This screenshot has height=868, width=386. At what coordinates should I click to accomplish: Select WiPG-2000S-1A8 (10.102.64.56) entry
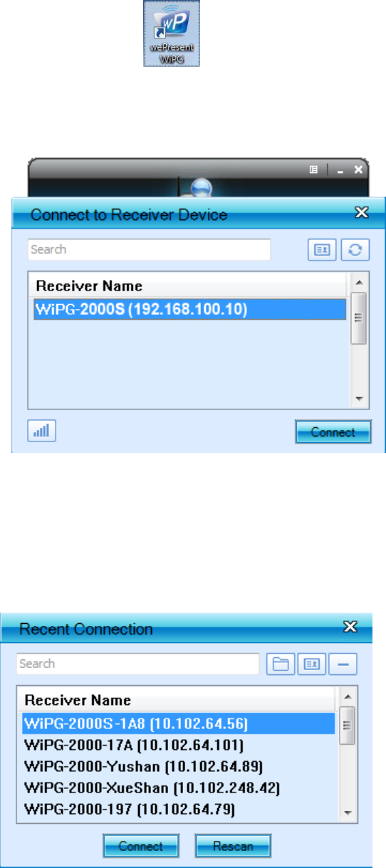point(179,724)
